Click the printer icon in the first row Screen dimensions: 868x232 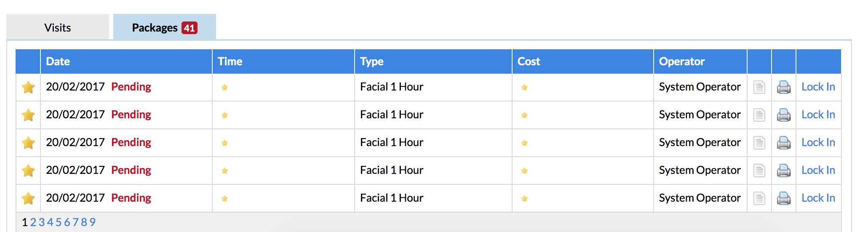(x=783, y=87)
